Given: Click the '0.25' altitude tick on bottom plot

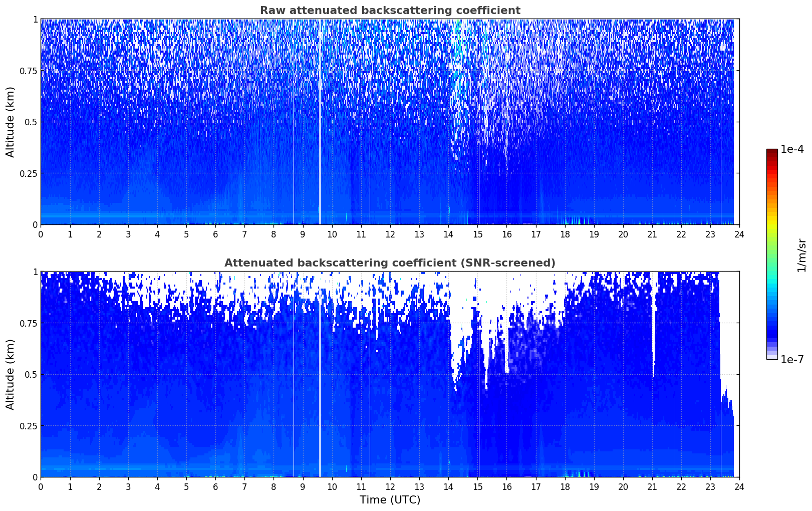Looking at the screenshot, I should (x=28, y=426).
